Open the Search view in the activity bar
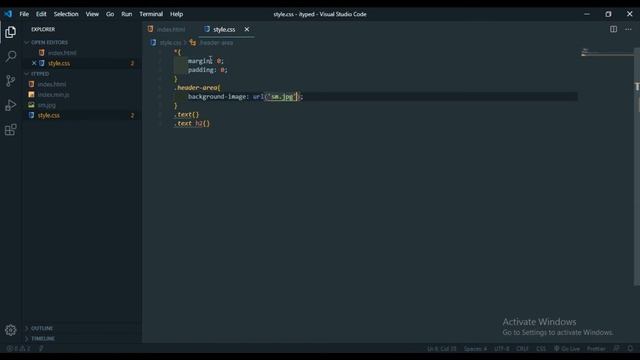640x360 pixels. point(11,56)
